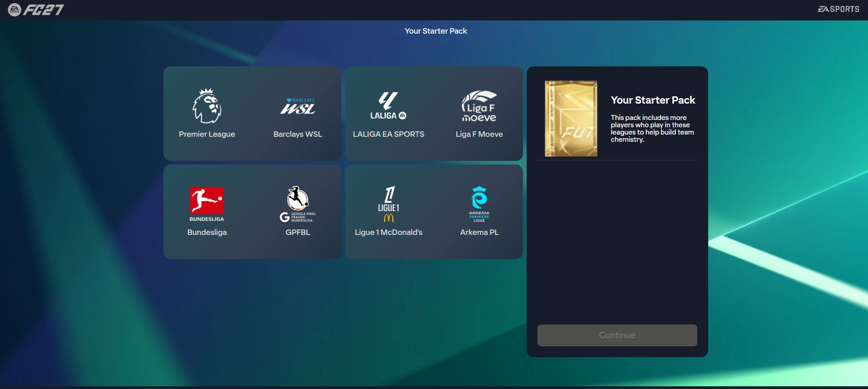Select the Premier League lion logo
This screenshot has width=868, height=389.
click(207, 106)
